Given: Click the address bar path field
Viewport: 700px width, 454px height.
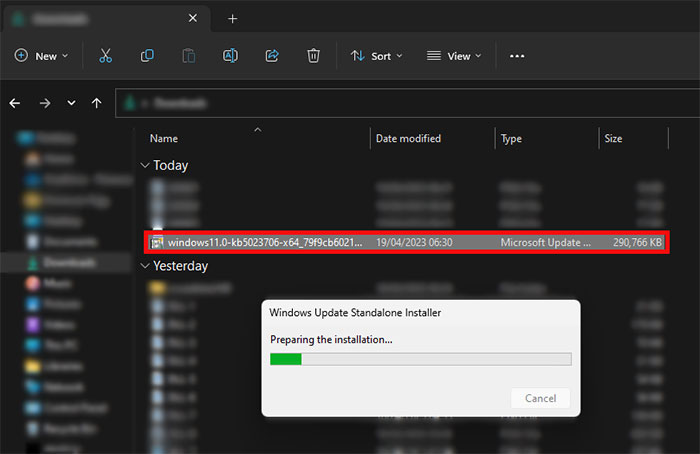Looking at the screenshot, I should 407,104.
